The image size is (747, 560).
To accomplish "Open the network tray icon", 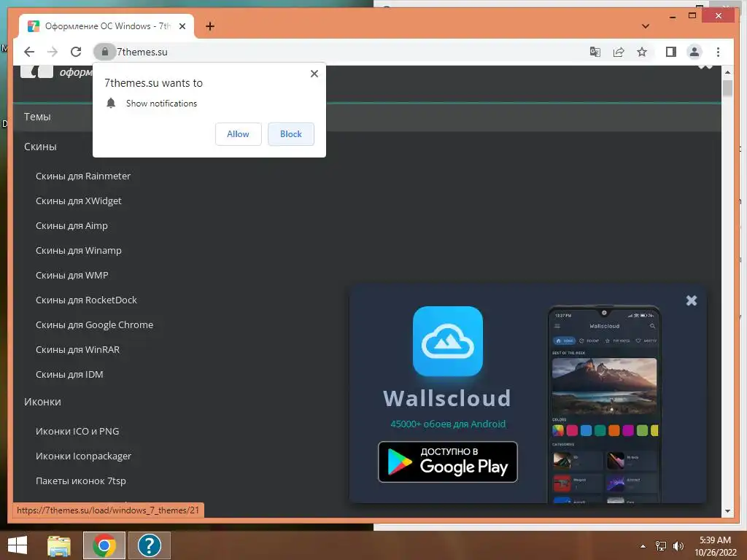I will coord(661,546).
